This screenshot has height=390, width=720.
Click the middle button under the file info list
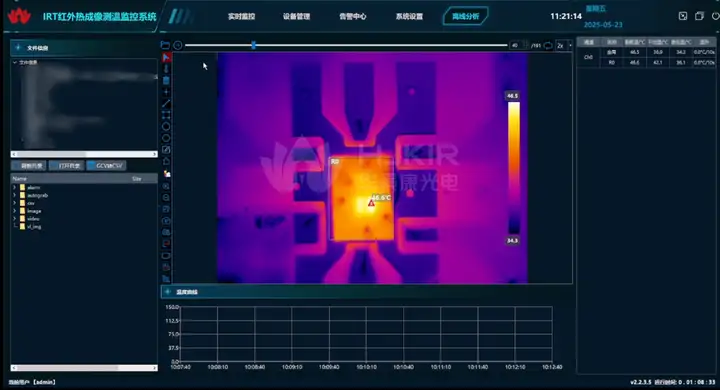pyautogui.click(x=67, y=166)
